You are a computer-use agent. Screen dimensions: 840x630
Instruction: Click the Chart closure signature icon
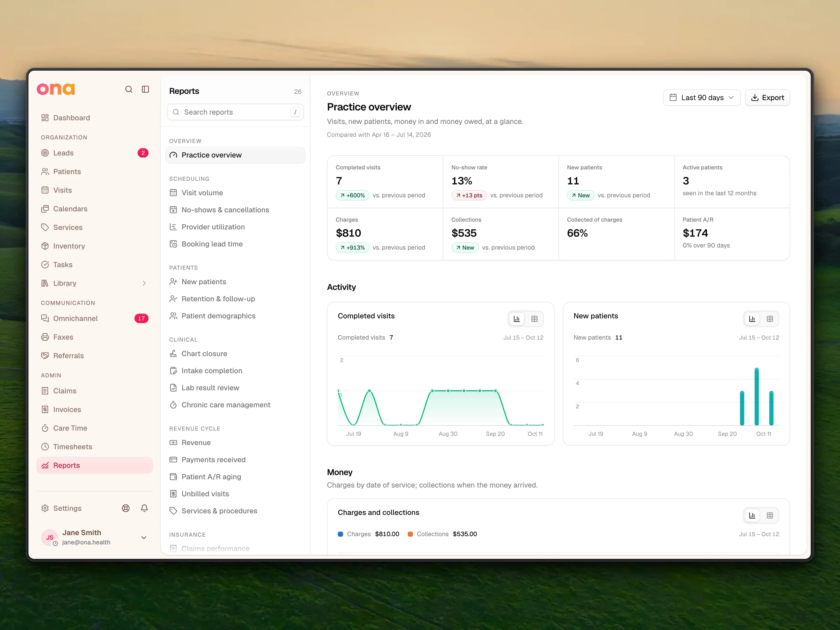pos(173,354)
